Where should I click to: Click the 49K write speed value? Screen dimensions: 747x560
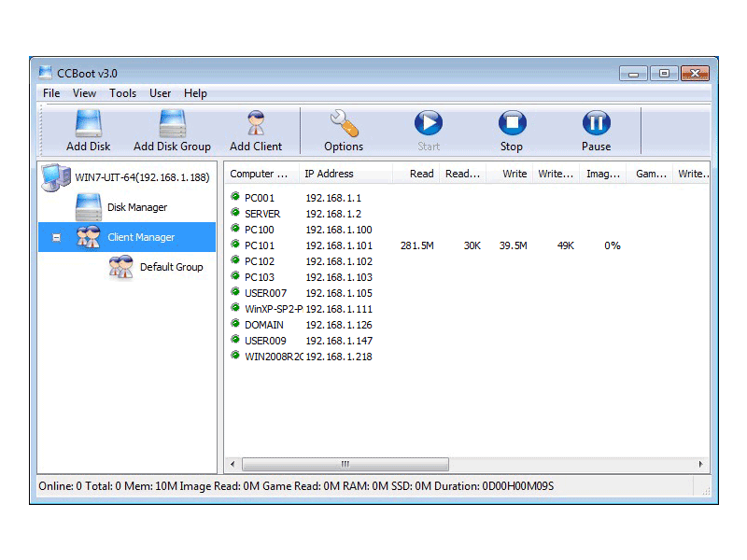click(566, 245)
